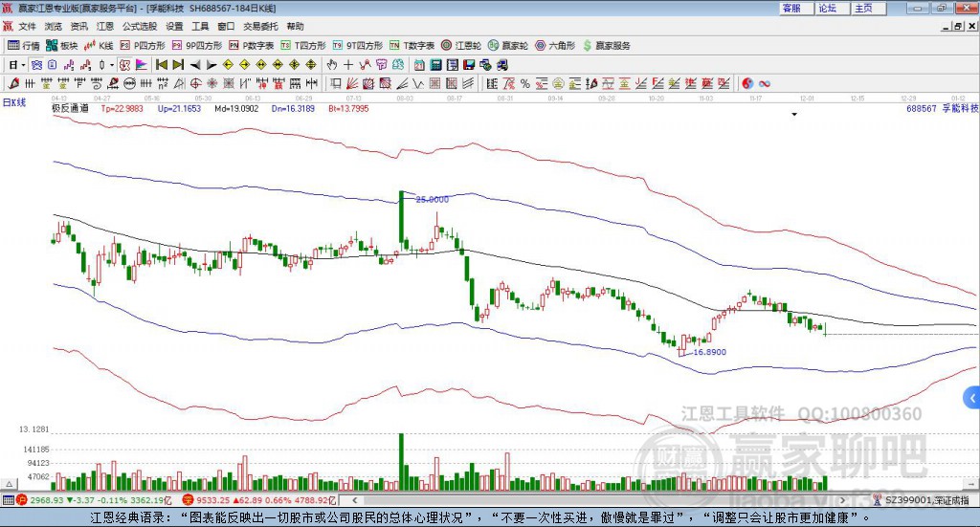Click the 25.0000 high price label

point(432,200)
